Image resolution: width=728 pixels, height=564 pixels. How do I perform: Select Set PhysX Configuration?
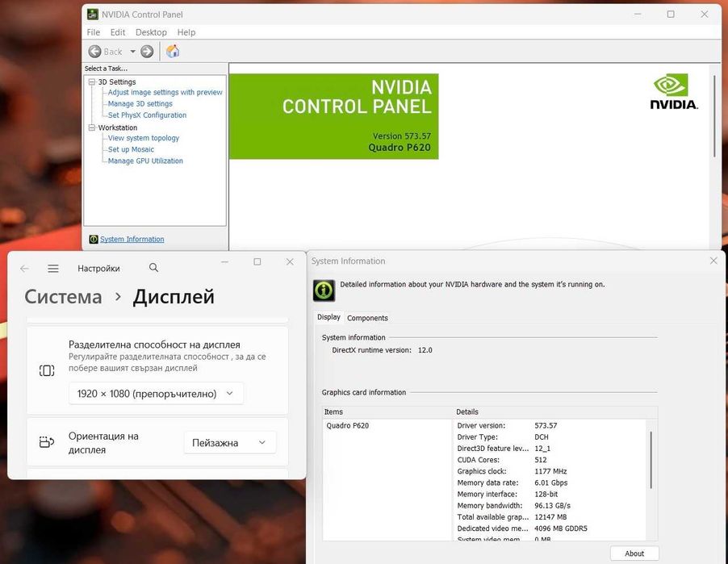(x=147, y=115)
